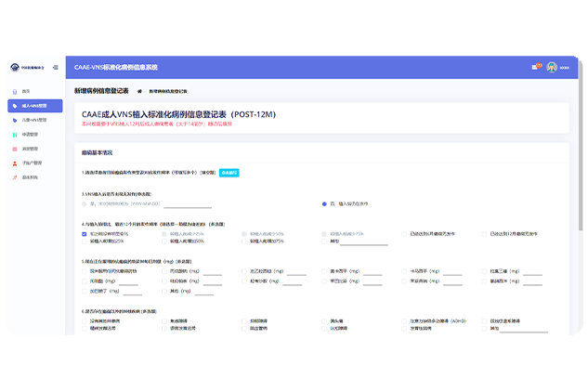Click the 奥卡西平 dosage input field
The height and width of the screenshot is (391, 588).
point(372,271)
